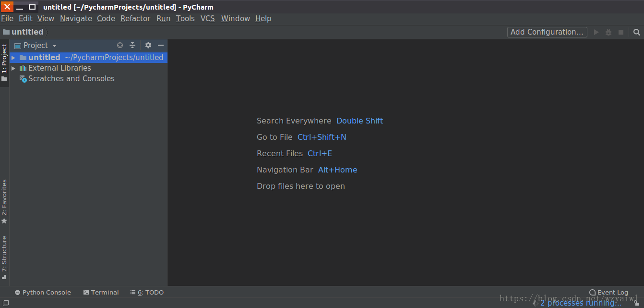The image size is (644, 308).
Task: Click the Ctrl+Shift+N shortcut text
Action: 322,137
